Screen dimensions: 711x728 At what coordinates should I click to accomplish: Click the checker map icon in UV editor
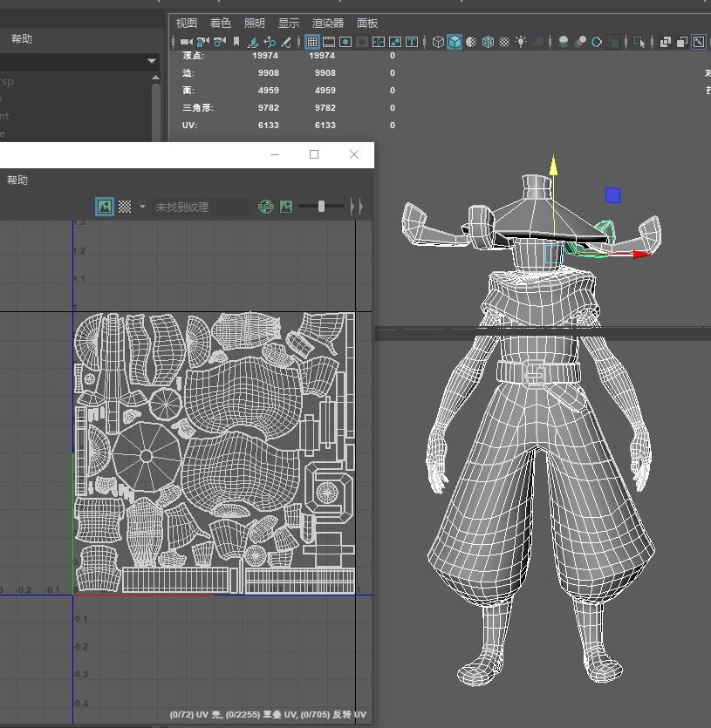coord(125,207)
